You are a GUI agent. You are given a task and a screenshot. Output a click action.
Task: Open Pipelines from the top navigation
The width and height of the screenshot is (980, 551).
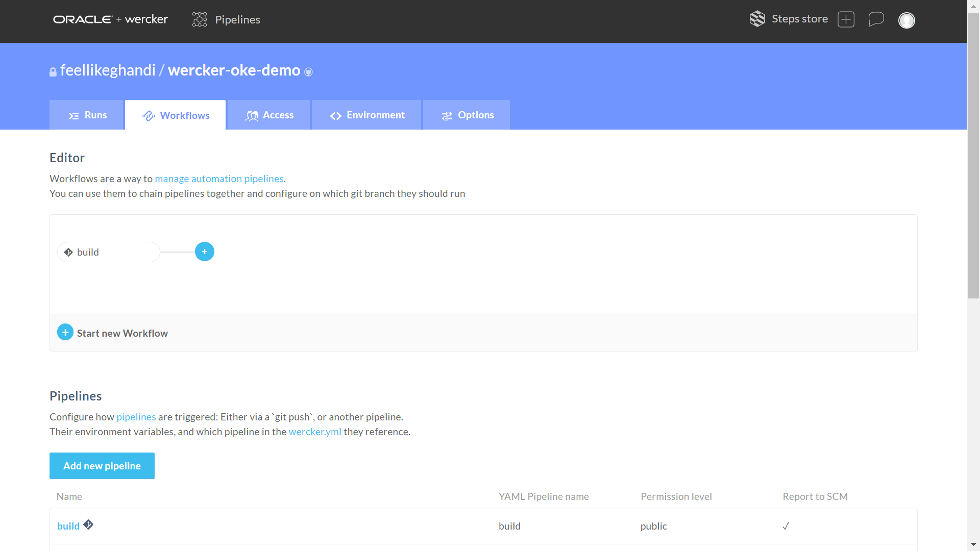coord(226,19)
